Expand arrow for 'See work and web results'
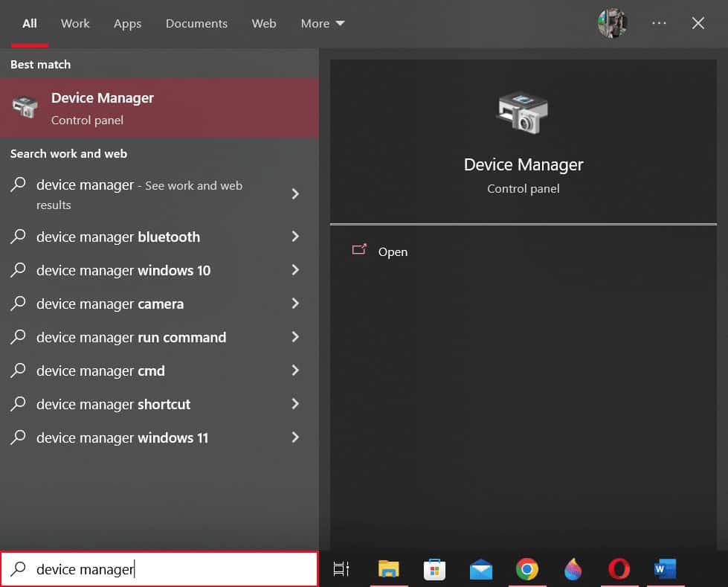Viewport: 728px width, 587px height. tap(295, 193)
